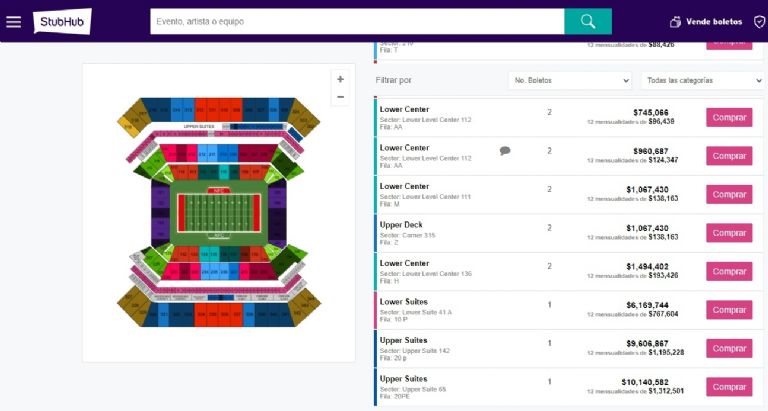Click the Vende boletos ticket icon
The width and height of the screenshot is (768, 411).
pyautogui.click(x=675, y=21)
